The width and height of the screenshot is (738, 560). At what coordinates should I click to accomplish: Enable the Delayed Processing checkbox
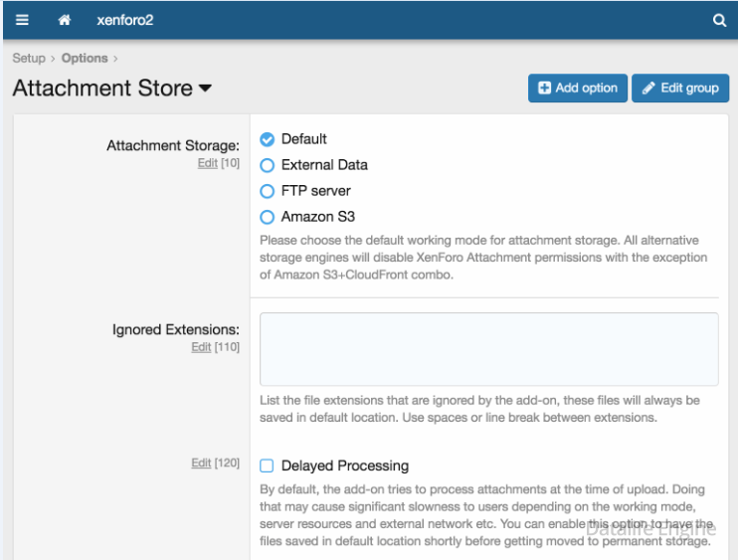267,466
